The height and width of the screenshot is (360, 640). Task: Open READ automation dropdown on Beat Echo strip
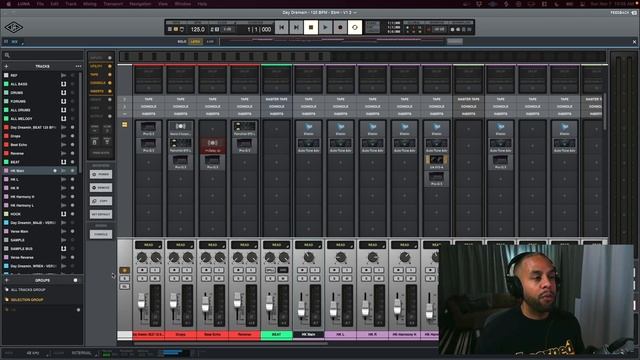(212, 245)
